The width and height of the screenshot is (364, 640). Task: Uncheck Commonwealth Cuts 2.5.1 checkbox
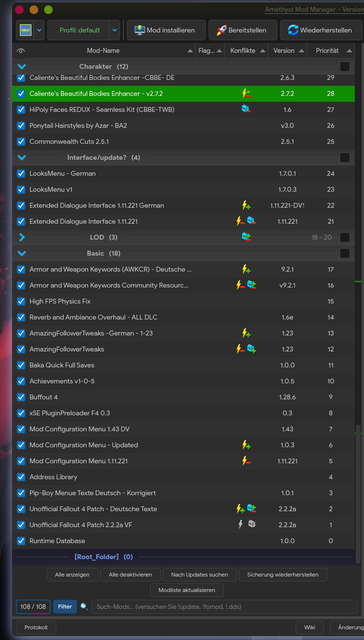(x=21, y=142)
